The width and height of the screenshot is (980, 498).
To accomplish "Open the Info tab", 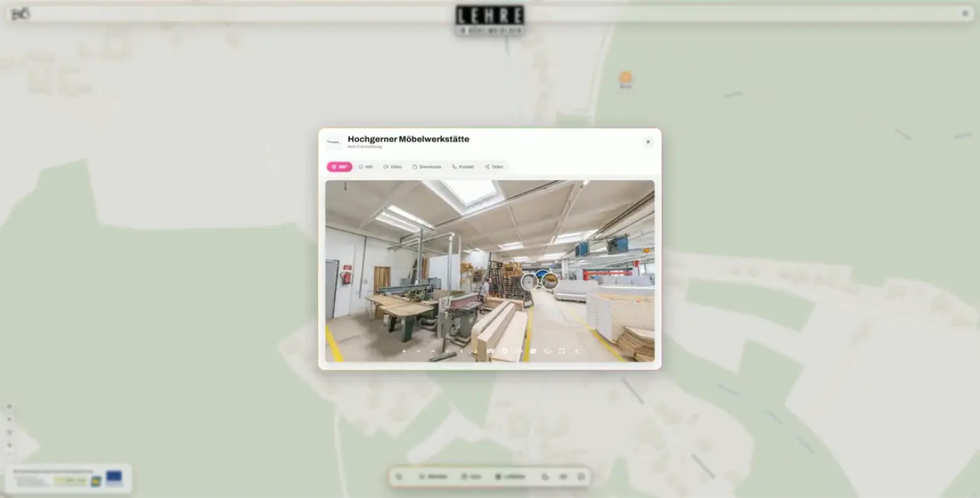I will click(x=365, y=167).
